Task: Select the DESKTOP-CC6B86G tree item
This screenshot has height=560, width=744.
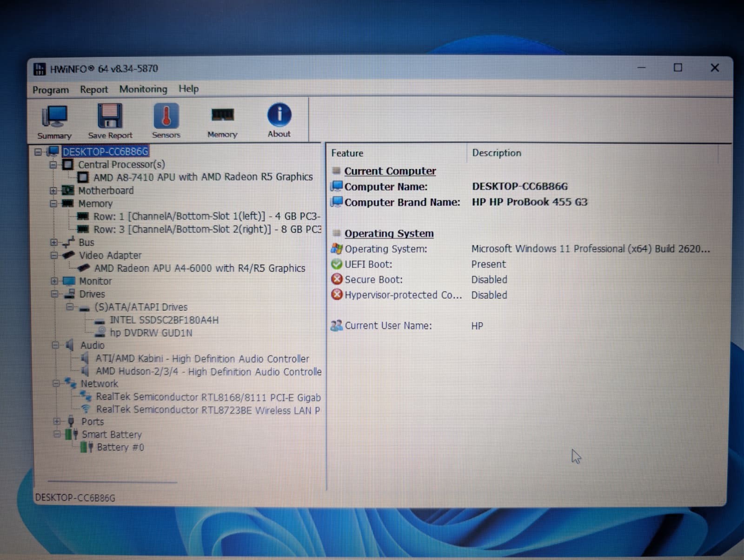Action: point(106,152)
